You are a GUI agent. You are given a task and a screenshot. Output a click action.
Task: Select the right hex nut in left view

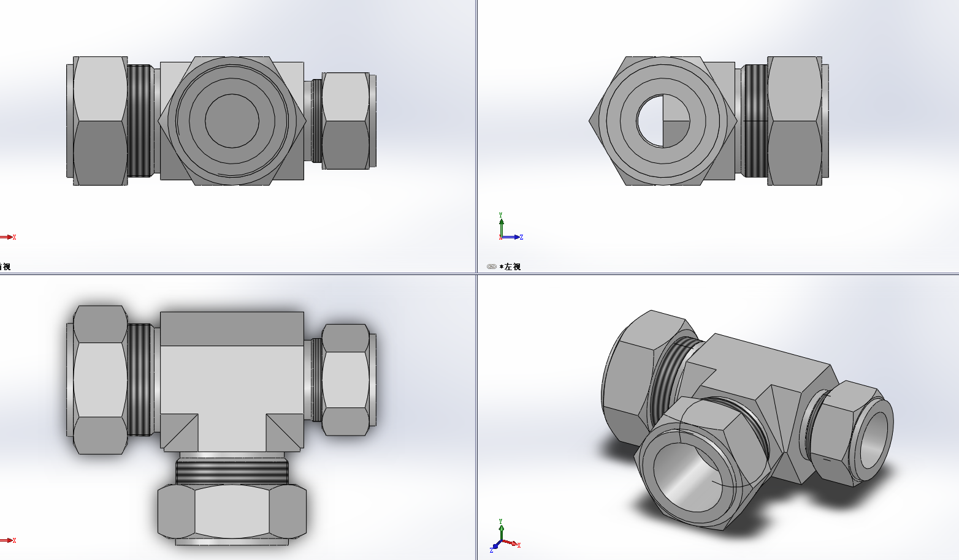[795, 121]
